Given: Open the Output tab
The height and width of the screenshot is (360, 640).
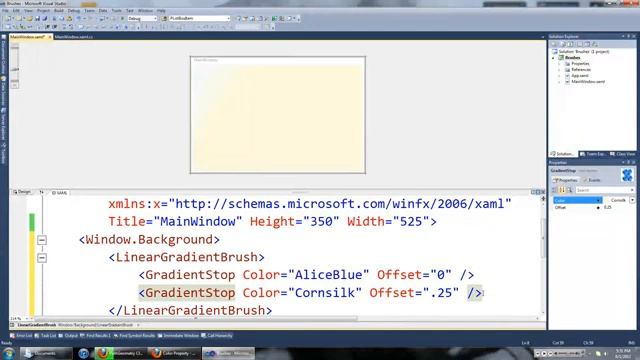Looking at the screenshot, I should [x=68, y=336].
